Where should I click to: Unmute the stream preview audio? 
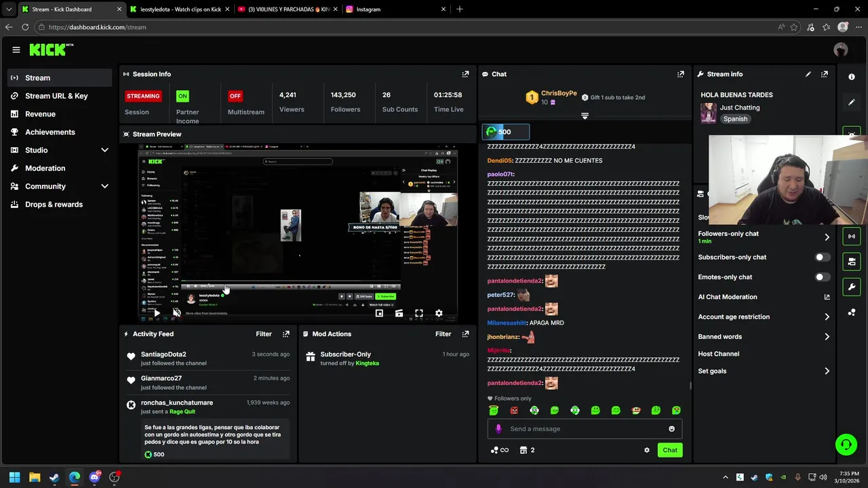click(176, 313)
